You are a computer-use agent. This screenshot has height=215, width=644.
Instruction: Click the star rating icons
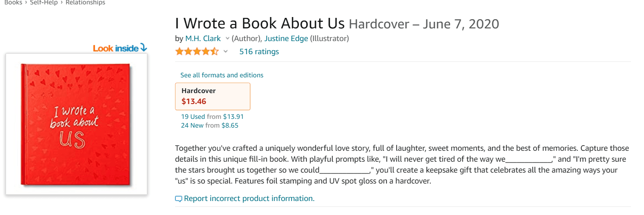point(197,52)
